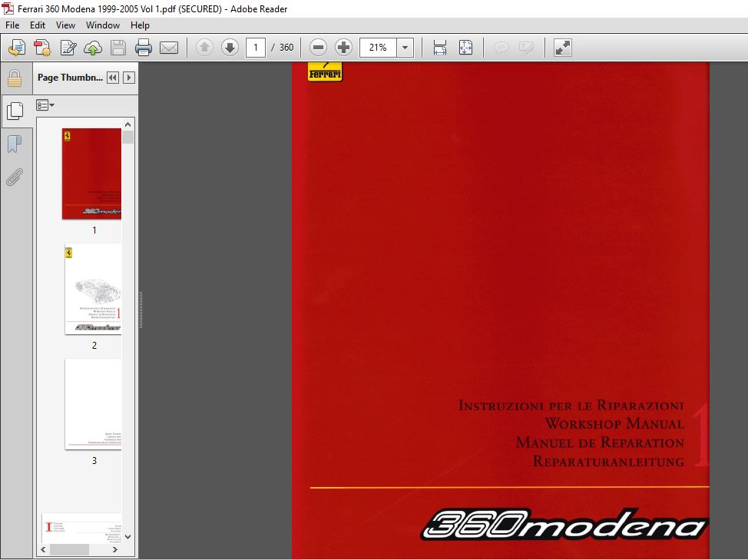Click the thumbnail pane scroll left arrow
Viewport: 748px width, 560px height.
[44, 549]
